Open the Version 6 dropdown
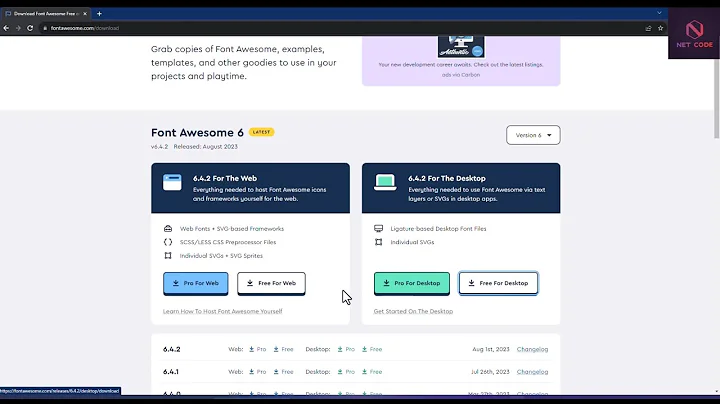Screen dimensions: 720x404 coord(533,135)
